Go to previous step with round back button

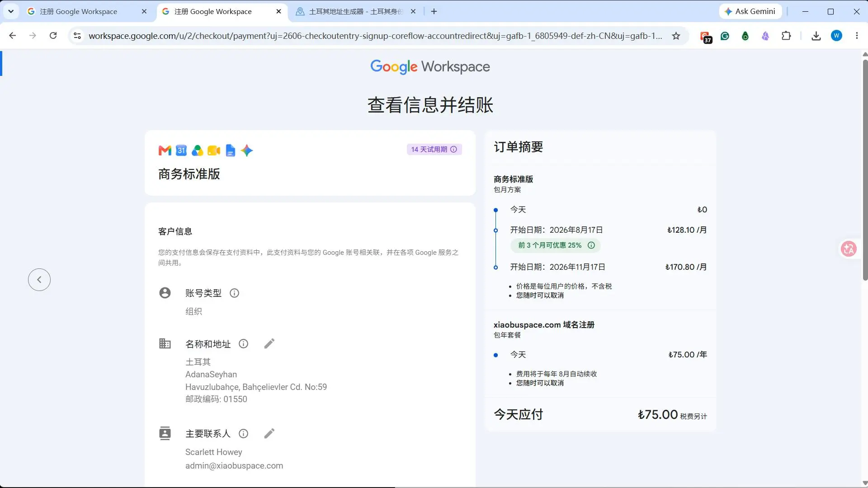[39, 280]
